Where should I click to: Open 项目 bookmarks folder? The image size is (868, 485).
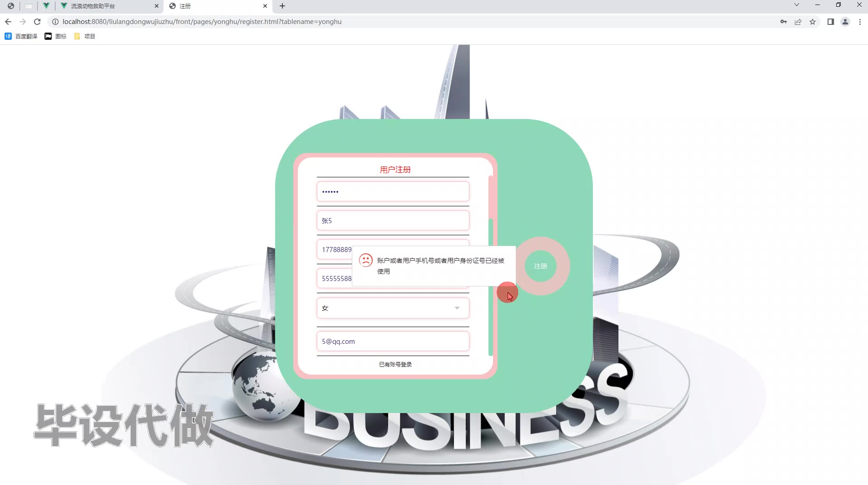click(x=85, y=36)
